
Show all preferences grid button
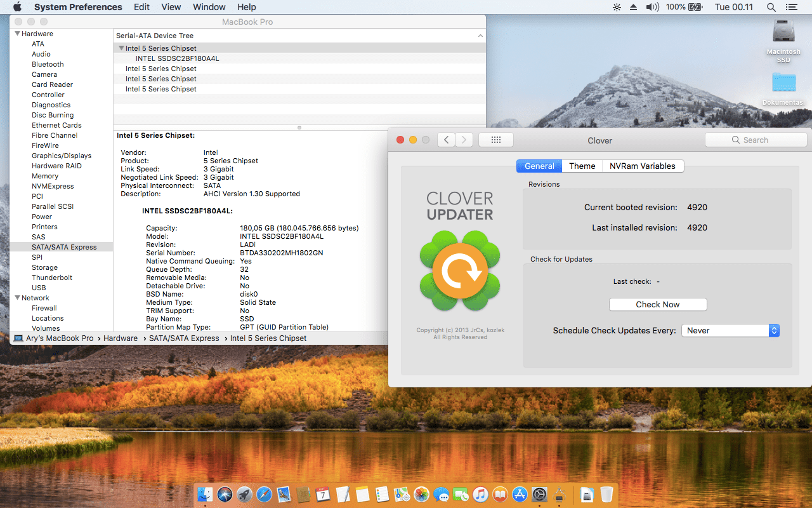coord(496,140)
